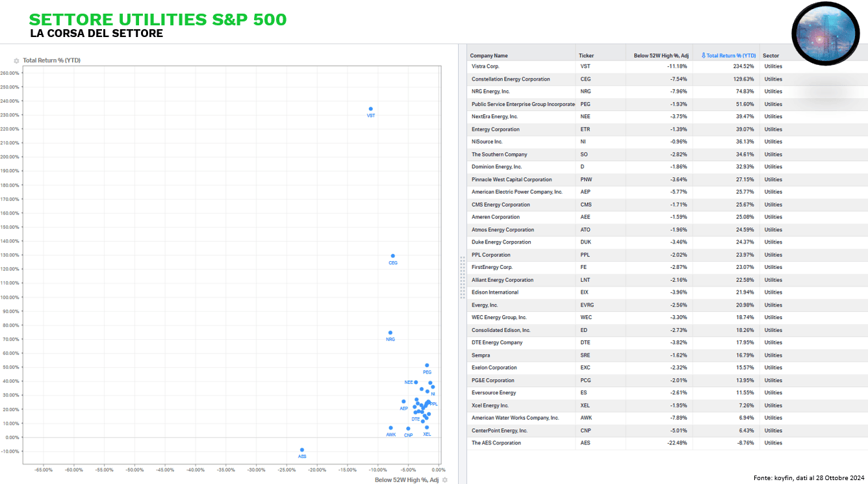Select the VST data point in the scatter chart

point(371,109)
